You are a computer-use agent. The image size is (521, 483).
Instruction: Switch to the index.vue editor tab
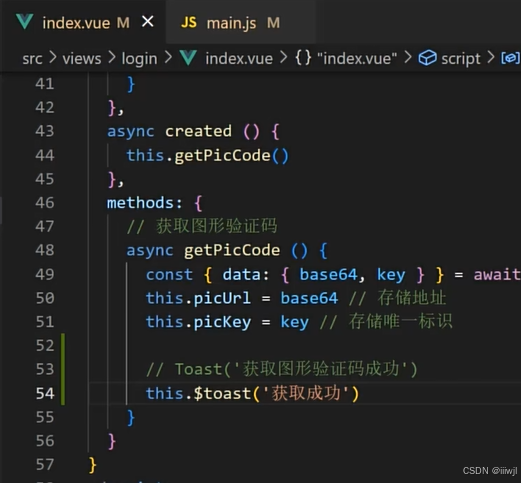click(83, 23)
